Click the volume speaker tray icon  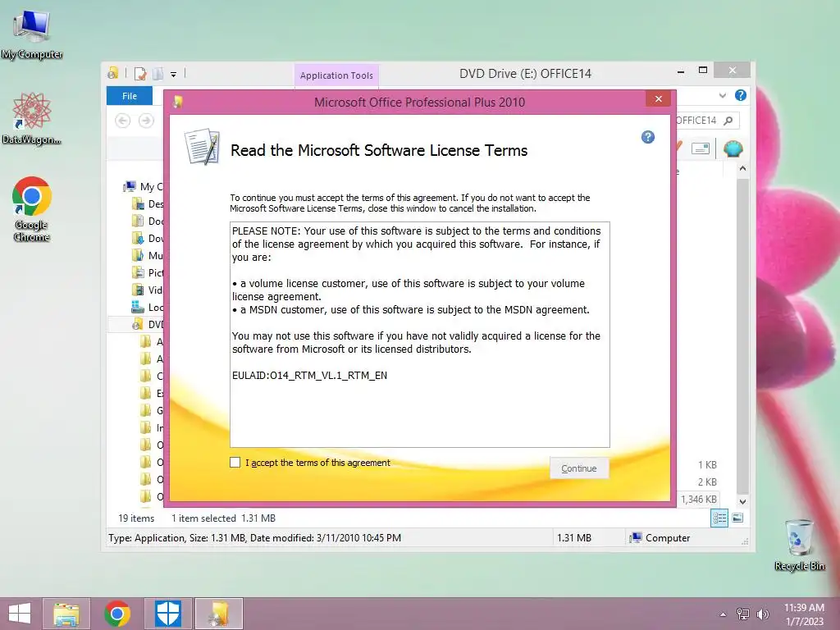tap(762, 614)
